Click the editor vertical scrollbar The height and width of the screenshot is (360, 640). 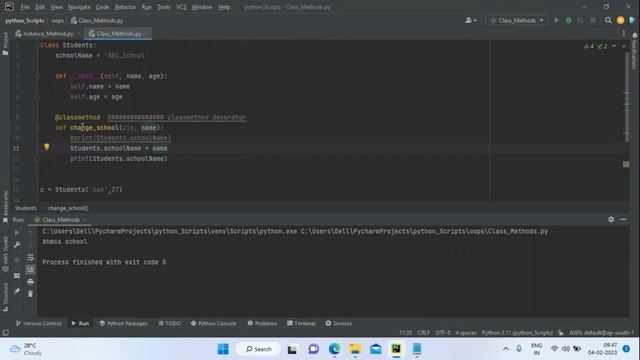click(x=627, y=98)
